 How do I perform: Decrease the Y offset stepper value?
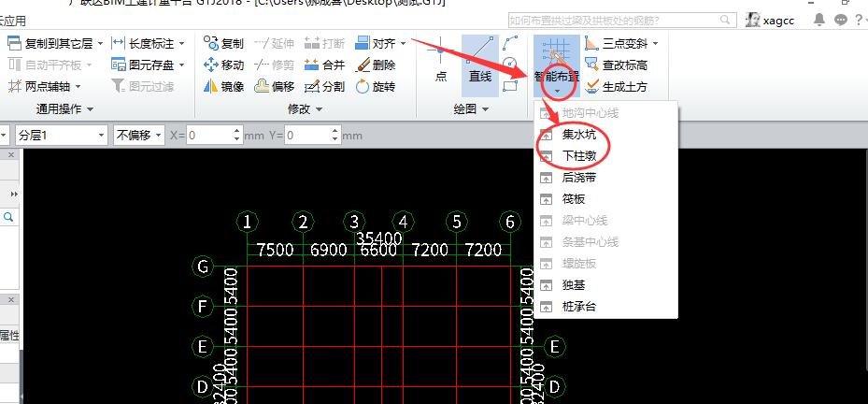pos(334,139)
